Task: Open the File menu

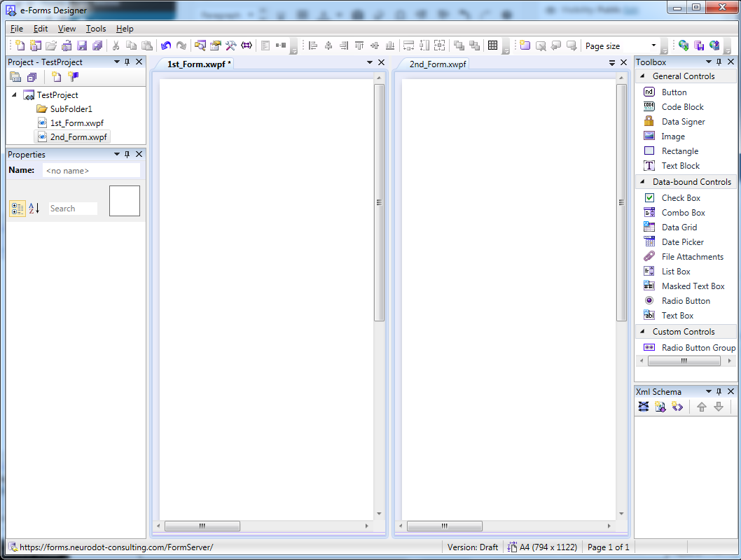Action: pyautogui.click(x=17, y=29)
